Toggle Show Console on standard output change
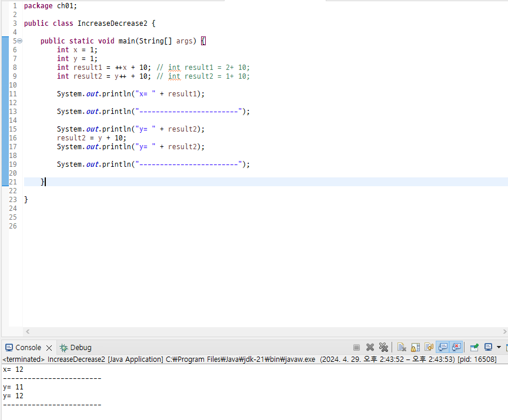508x420 pixels. (443, 348)
